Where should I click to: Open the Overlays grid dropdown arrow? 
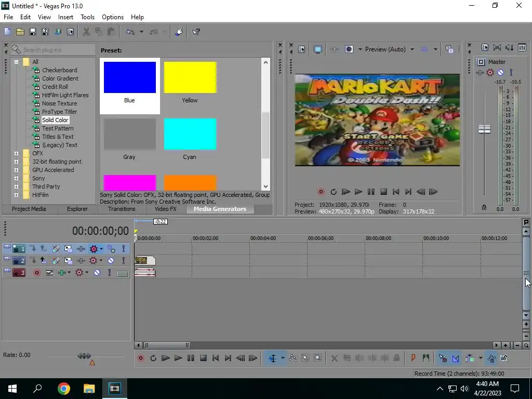pos(435,49)
